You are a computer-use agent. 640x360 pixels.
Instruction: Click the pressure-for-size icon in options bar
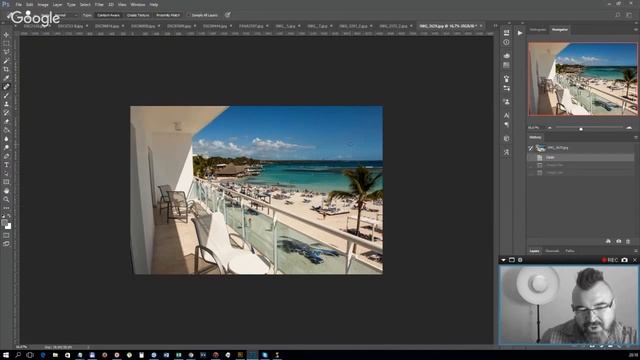228,15
